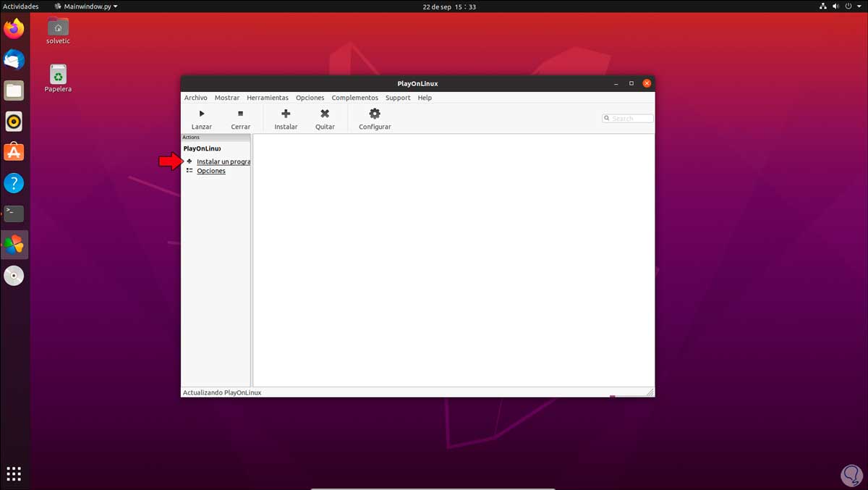Open the Herramientas menu
Screen dimensions: 868x490
pos(268,98)
